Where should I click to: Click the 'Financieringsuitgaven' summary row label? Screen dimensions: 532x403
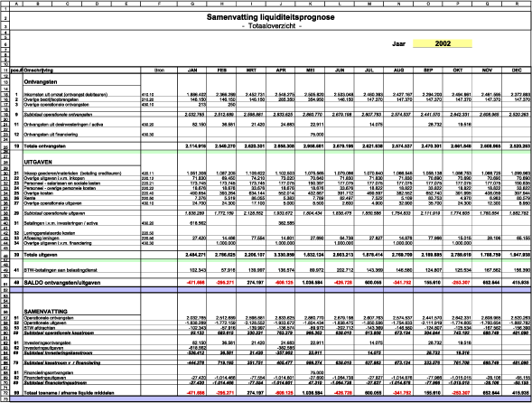coord(44,378)
